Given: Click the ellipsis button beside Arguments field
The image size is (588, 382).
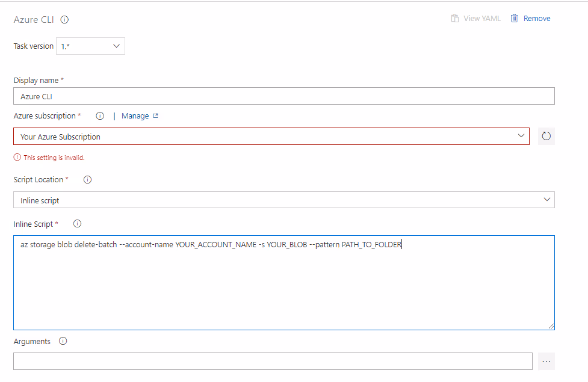Looking at the screenshot, I should [x=546, y=361].
